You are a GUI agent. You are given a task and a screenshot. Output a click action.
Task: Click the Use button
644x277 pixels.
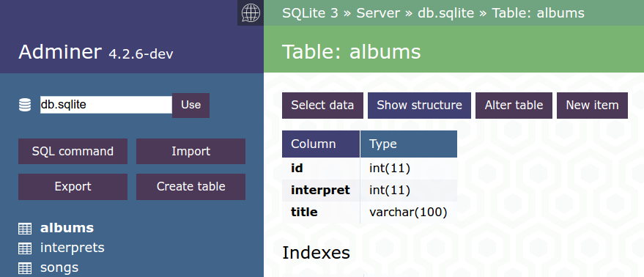coord(190,106)
